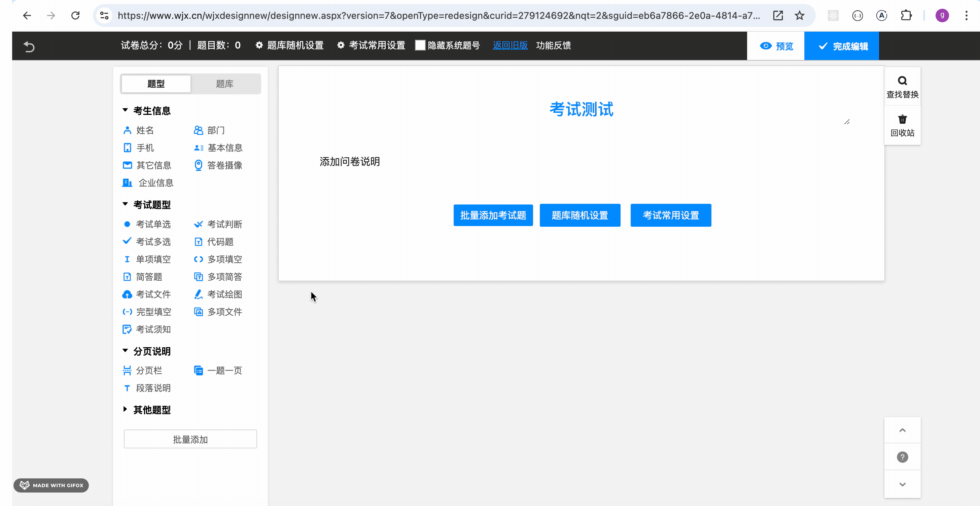Open the 回收站 trash bin
Image resolution: width=980 pixels, height=506 pixels.
tap(902, 125)
